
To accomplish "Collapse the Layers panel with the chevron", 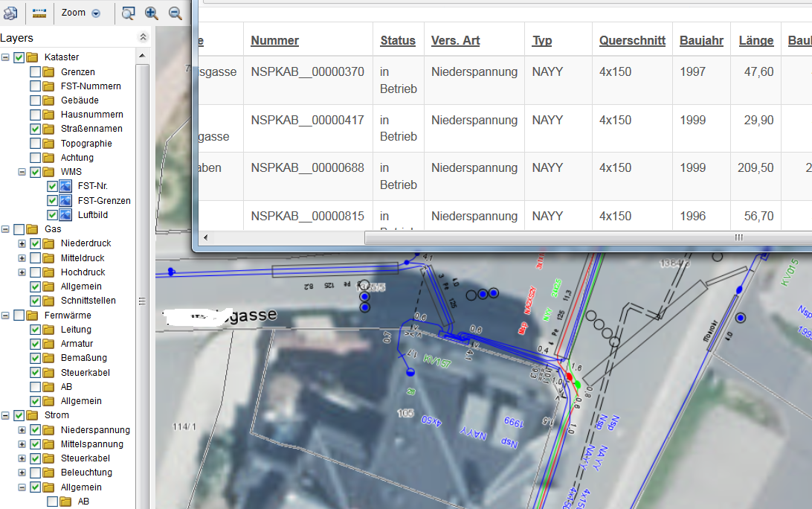I will (x=143, y=36).
